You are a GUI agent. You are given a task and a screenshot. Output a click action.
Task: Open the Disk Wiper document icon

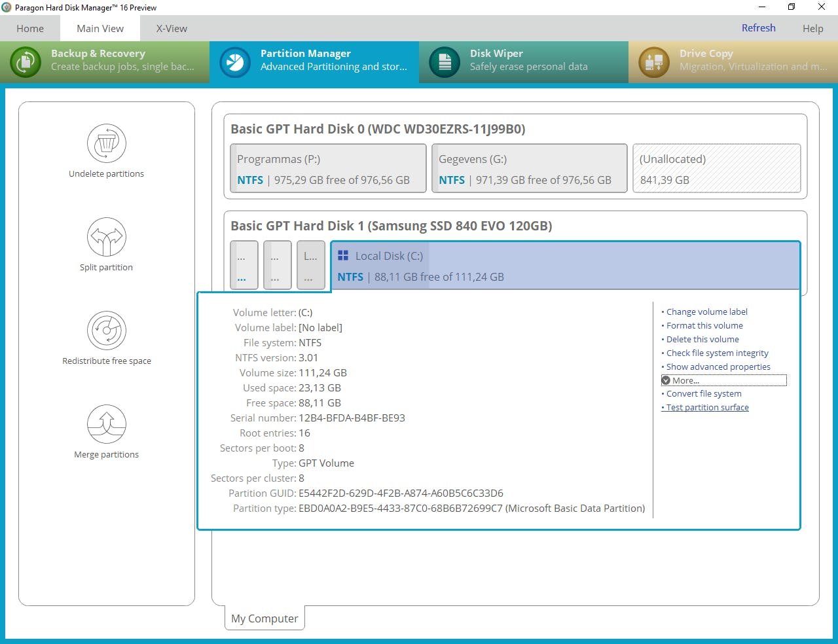445,62
